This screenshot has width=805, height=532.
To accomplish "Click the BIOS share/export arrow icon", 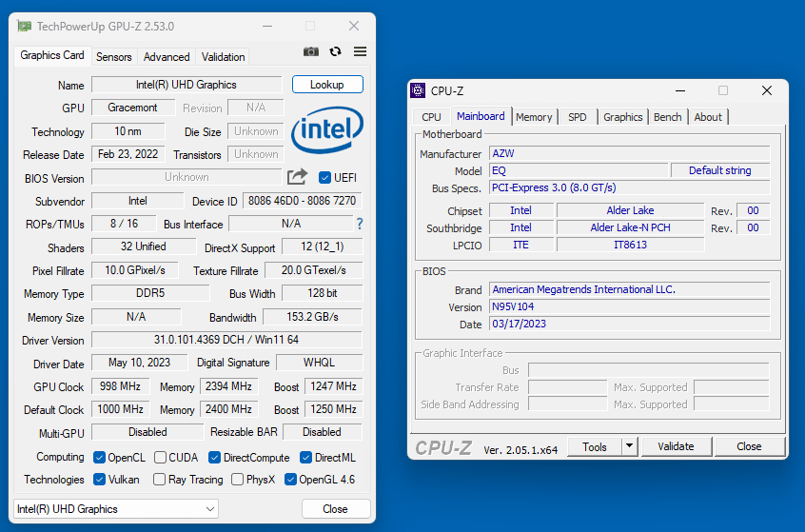I will (x=297, y=177).
